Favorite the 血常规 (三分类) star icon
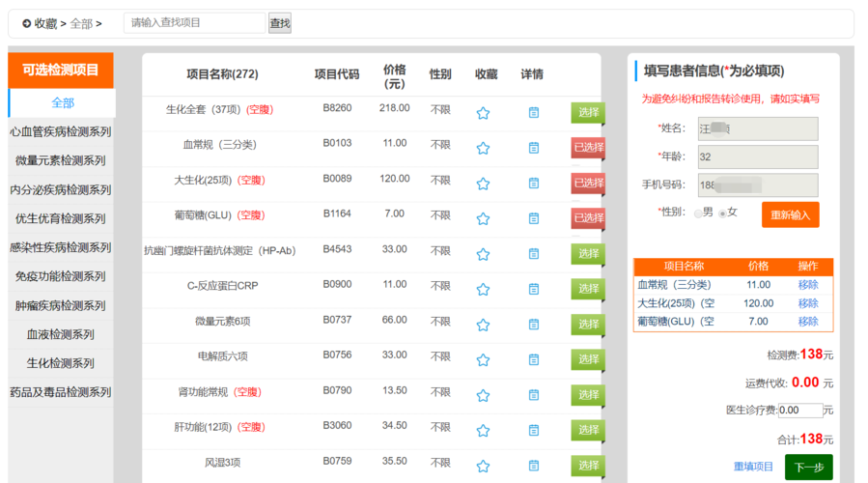 tap(484, 149)
